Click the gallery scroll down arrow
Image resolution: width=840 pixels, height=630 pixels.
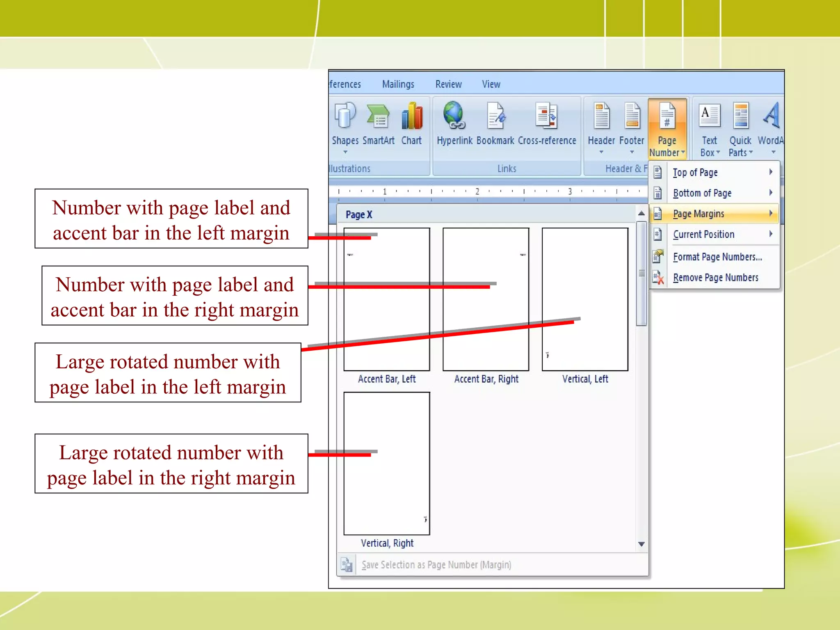(641, 544)
